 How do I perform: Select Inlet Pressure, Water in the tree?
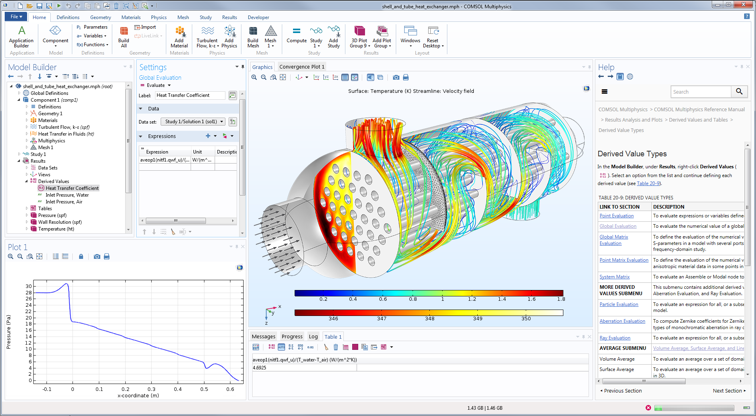(x=67, y=195)
